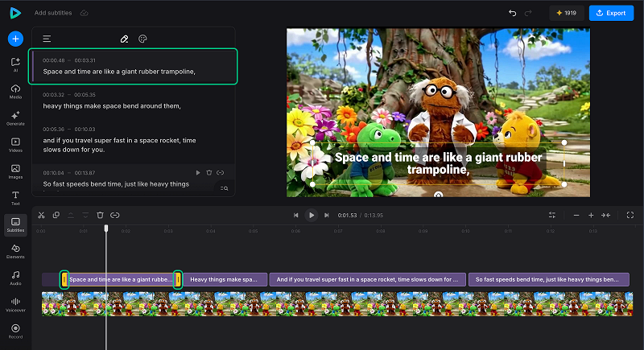Screen dimensions: 644x350
Task: Fit timeline to screen
Action: coord(606,215)
